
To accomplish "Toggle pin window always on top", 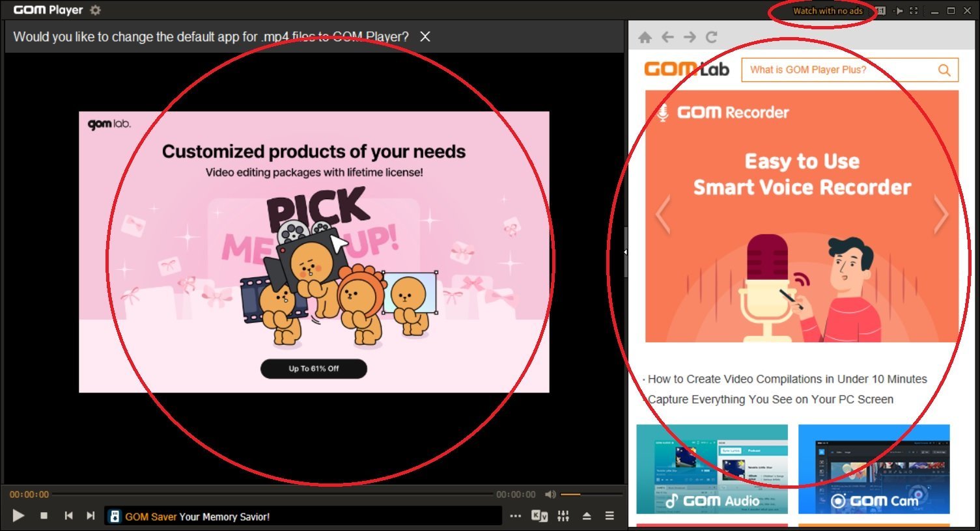I will click(x=898, y=11).
